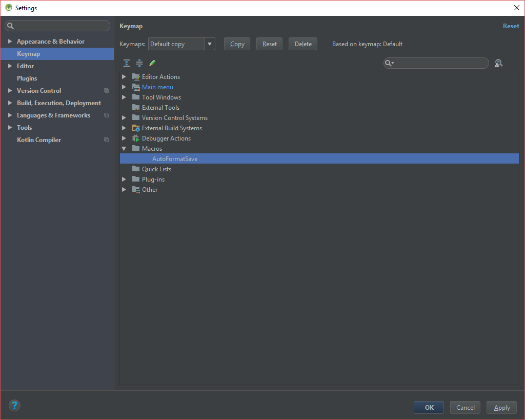Viewport: 525px width, 420px height.
Task: Click the blue Reset link at top right
Action: 511,26
